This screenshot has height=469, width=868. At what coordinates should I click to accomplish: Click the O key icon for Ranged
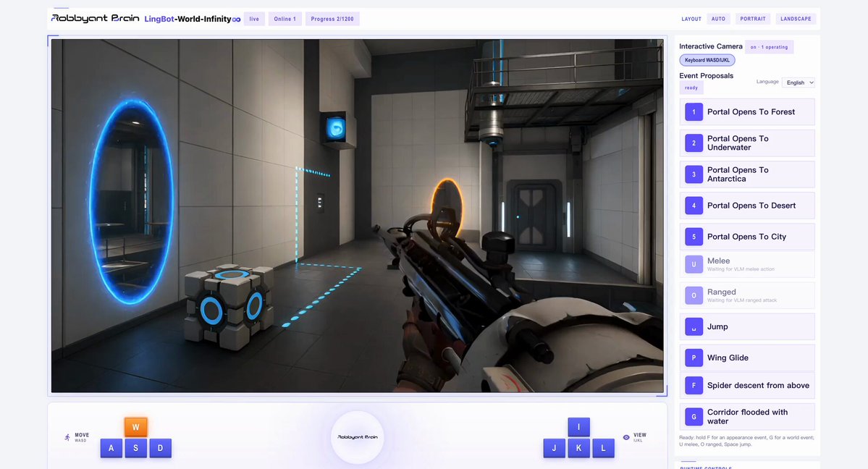694,295
